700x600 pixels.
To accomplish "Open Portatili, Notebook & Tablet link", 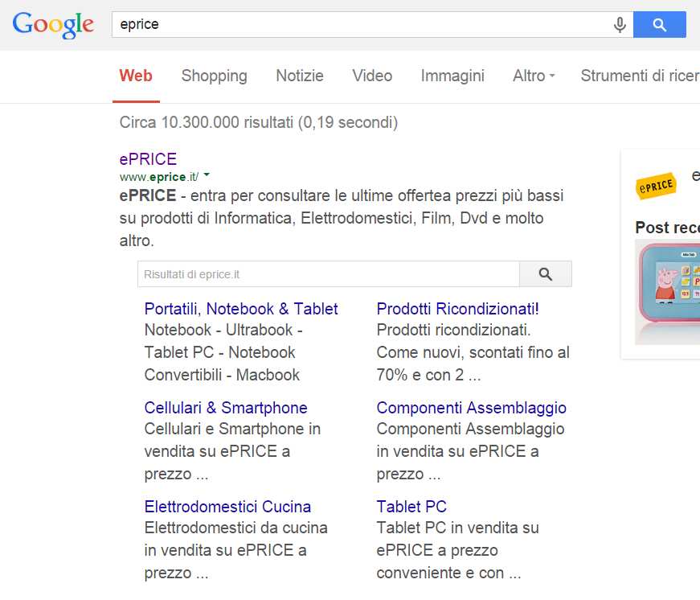I will pos(241,309).
